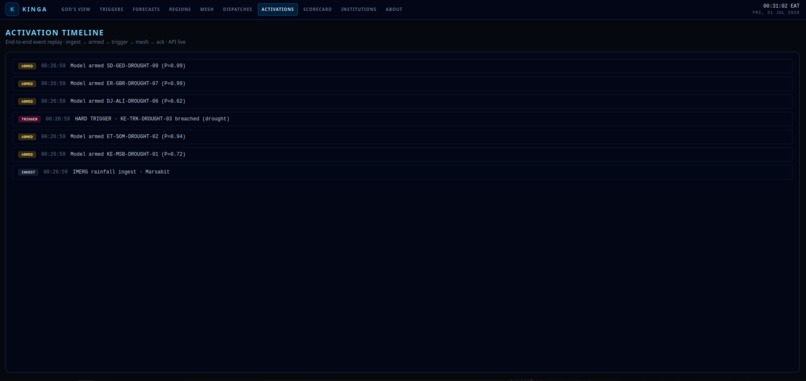Screen dimensions: 806x381
Task: Click timestamp on the DJ-ALI-DROUGHT-06 row
Action: point(53,101)
